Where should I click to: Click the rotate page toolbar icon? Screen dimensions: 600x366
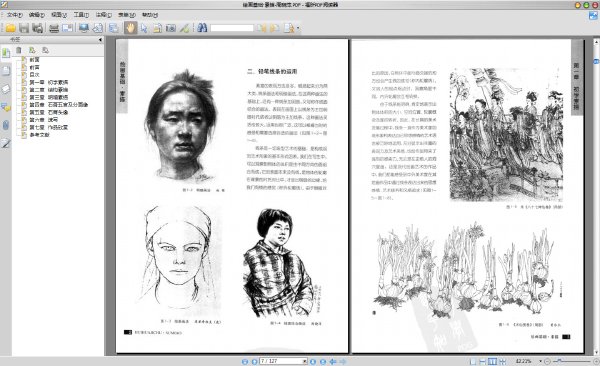(x=98, y=28)
